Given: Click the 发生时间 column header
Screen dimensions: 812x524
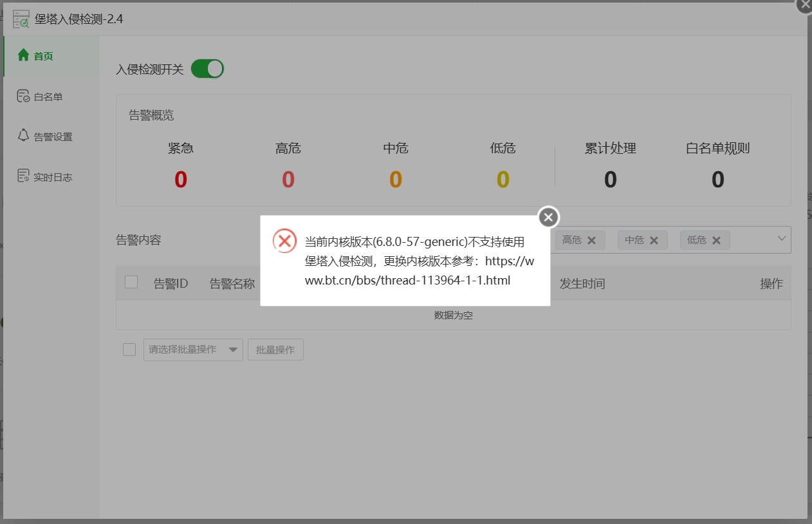Looking at the screenshot, I should 582,283.
